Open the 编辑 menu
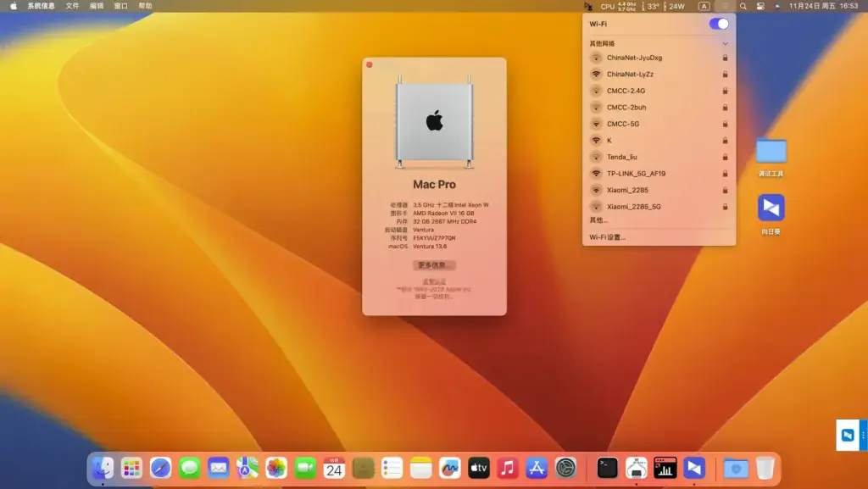 (x=97, y=6)
